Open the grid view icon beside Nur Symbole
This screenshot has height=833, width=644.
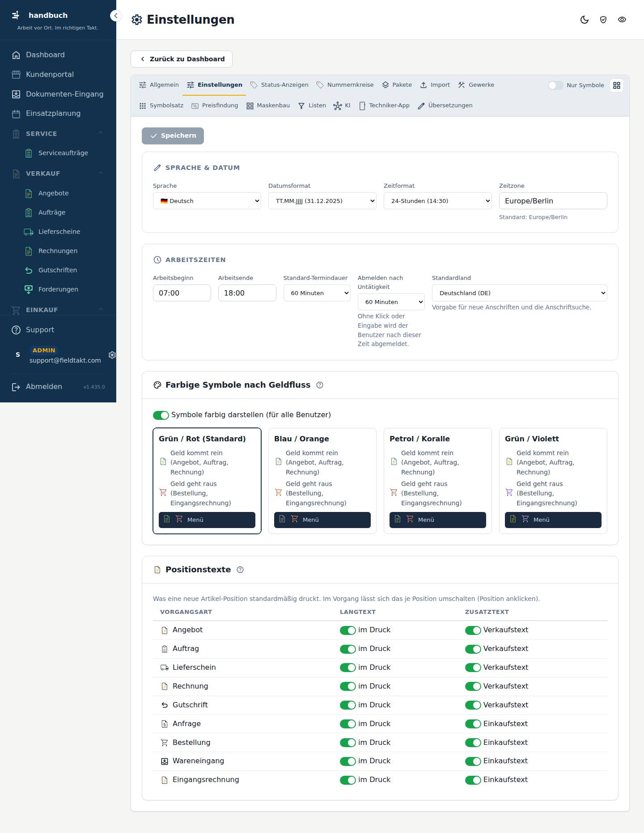tap(617, 85)
